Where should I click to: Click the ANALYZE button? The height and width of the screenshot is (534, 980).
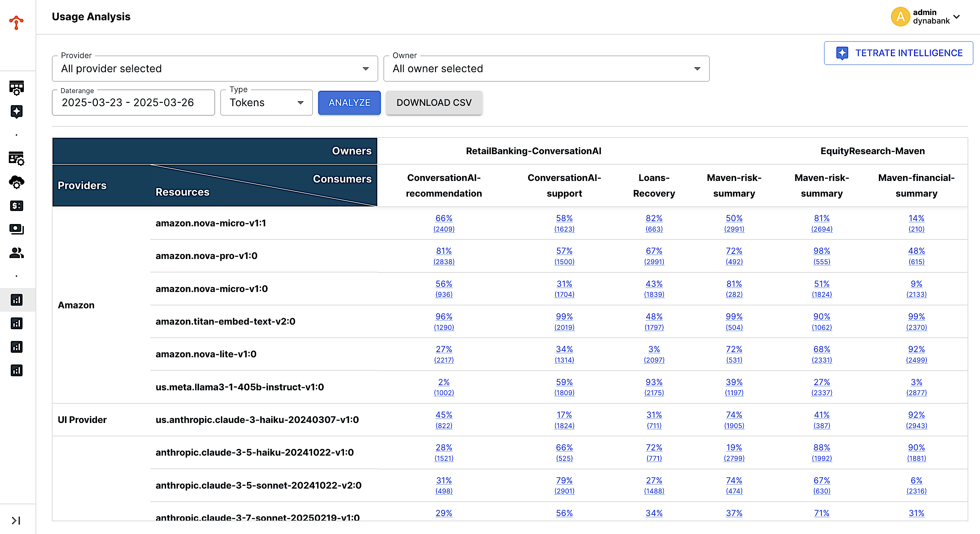[x=349, y=102]
